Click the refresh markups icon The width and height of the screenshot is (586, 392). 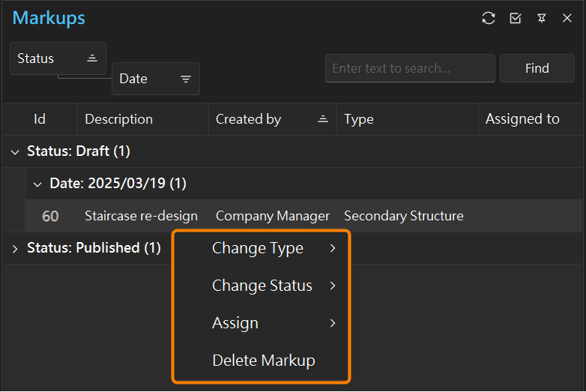(489, 18)
